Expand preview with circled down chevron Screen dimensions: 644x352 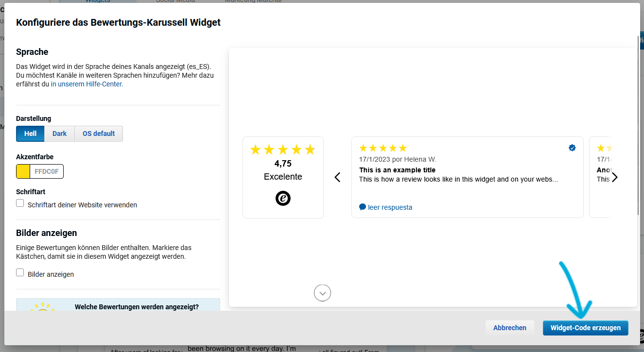(323, 293)
